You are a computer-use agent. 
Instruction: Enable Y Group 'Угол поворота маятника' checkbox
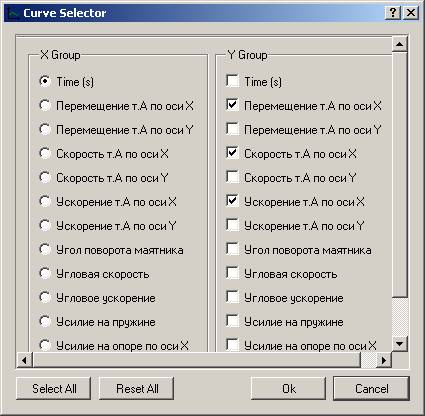tap(232, 249)
